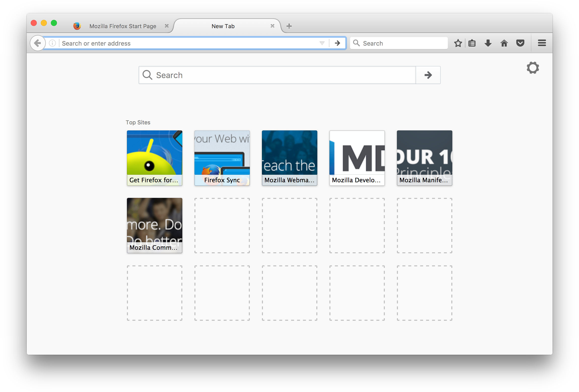
Task: Open new tab page settings gear
Action: (x=533, y=68)
